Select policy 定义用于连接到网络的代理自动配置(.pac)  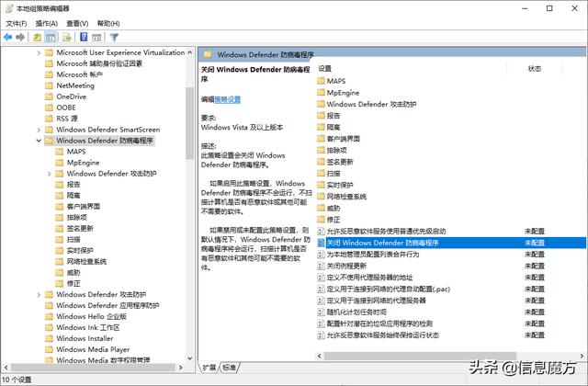click(388, 289)
